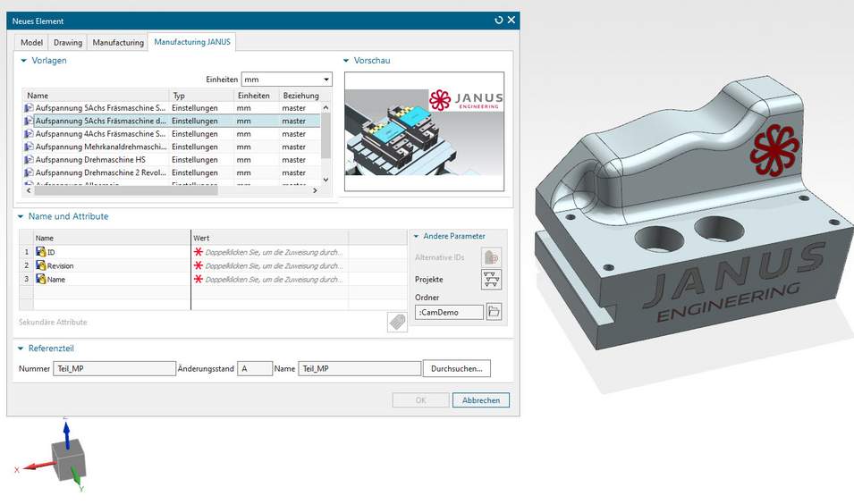Collapse the Andere Parameter section
854x504 pixels.
coord(416,236)
